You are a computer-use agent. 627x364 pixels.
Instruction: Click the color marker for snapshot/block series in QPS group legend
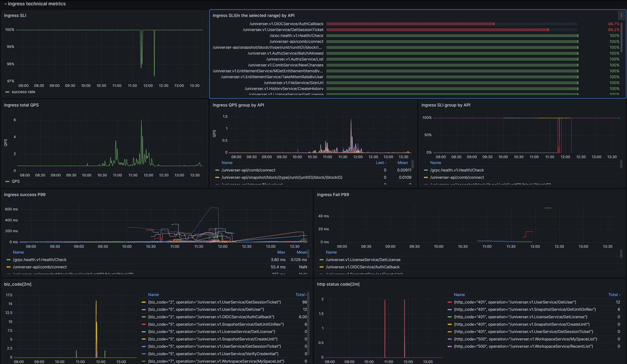click(217, 177)
